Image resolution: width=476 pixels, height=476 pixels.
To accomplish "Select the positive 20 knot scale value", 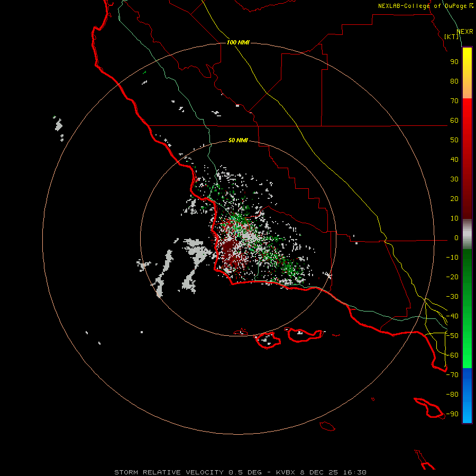I will point(454,199).
